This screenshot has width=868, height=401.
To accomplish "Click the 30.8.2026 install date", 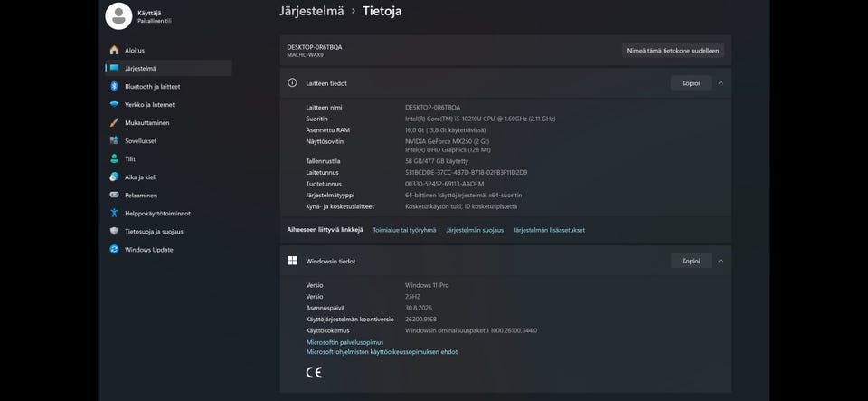I will (x=419, y=308).
